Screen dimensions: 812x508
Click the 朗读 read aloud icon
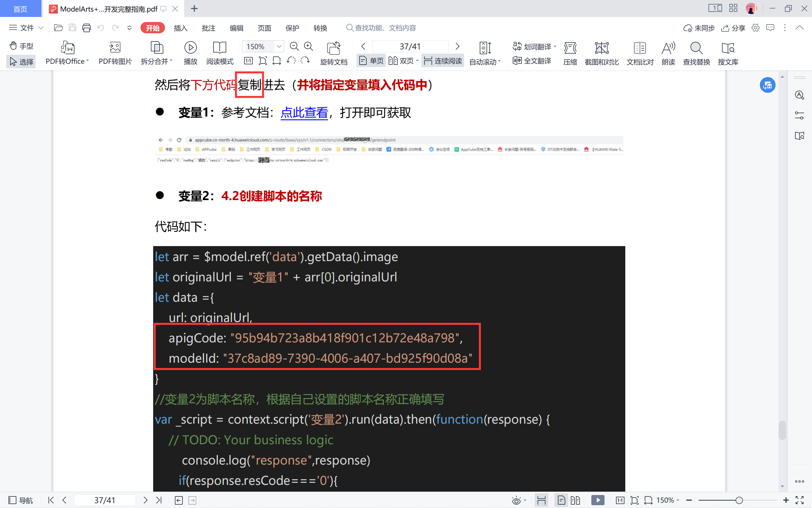[x=668, y=48]
